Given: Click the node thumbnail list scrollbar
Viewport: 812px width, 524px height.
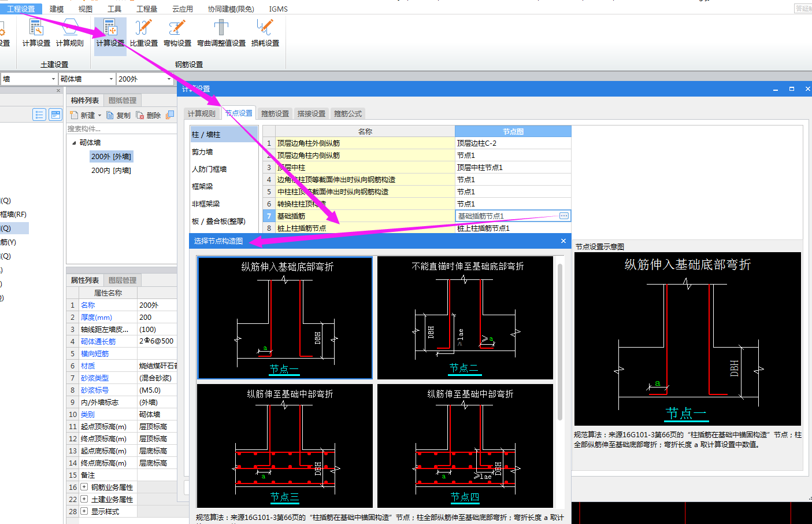Looking at the screenshot, I should (x=559, y=341).
